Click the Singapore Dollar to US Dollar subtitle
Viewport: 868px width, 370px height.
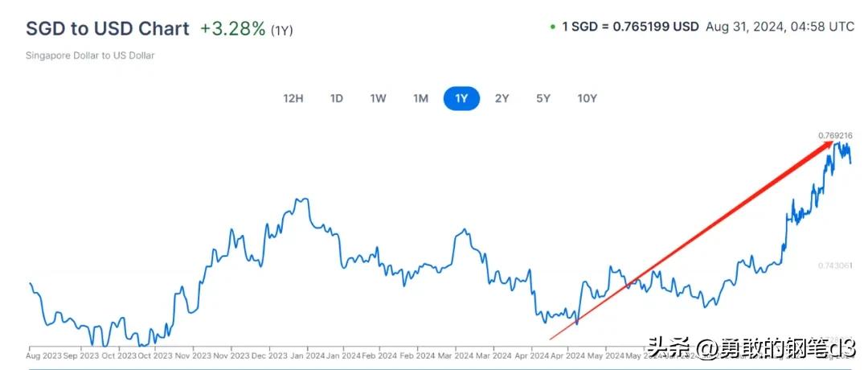pyautogui.click(x=90, y=55)
